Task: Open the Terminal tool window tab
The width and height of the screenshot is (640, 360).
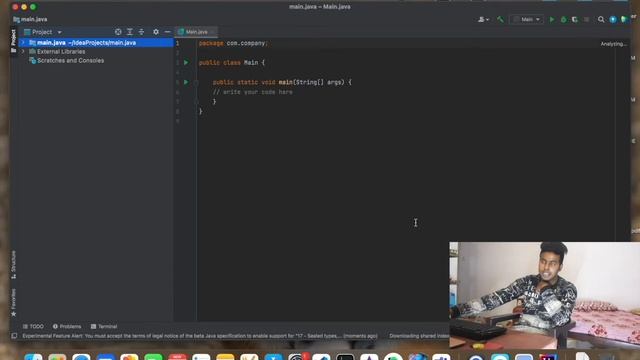Action: click(x=104, y=327)
